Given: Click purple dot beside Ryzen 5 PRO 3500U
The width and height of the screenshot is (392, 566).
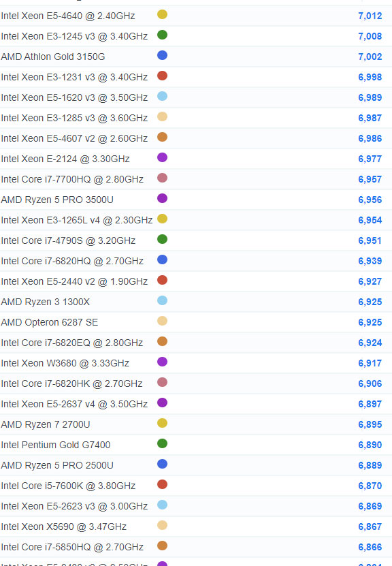Looking at the screenshot, I should 162,198.
